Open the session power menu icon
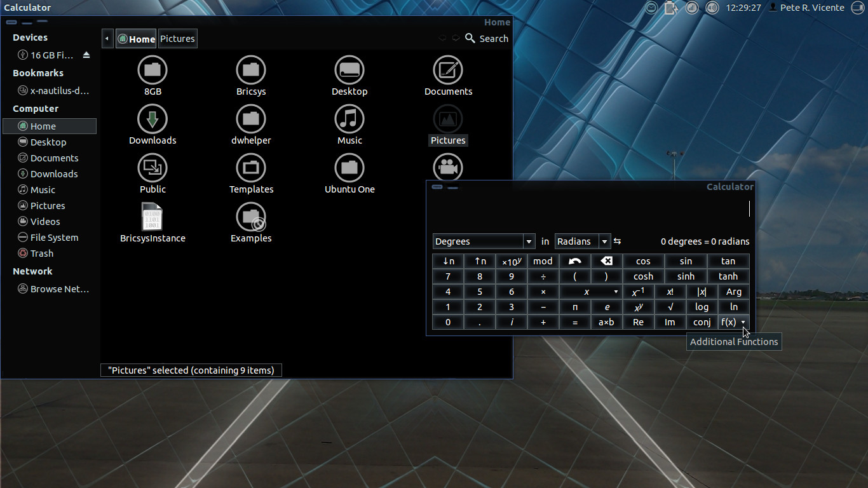The height and width of the screenshot is (488, 868). click(858, 8)
